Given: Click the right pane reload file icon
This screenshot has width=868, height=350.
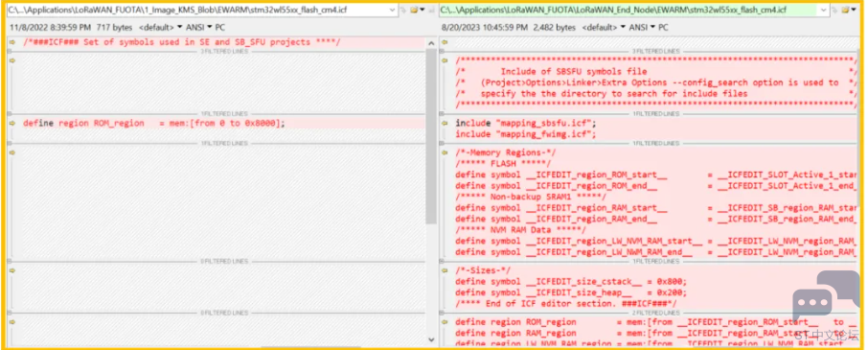Looking at the screenshot, I should click(834, 10).
